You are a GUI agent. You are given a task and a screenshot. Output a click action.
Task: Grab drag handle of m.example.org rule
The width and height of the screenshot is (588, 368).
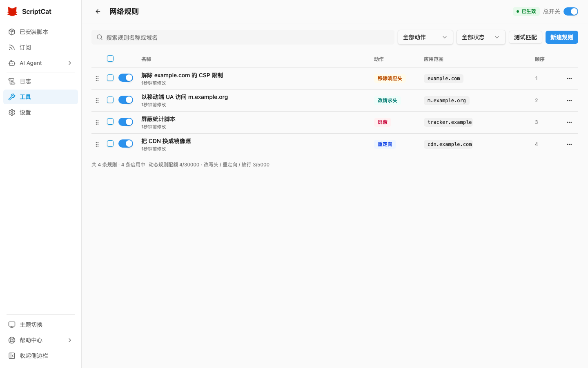97,101
